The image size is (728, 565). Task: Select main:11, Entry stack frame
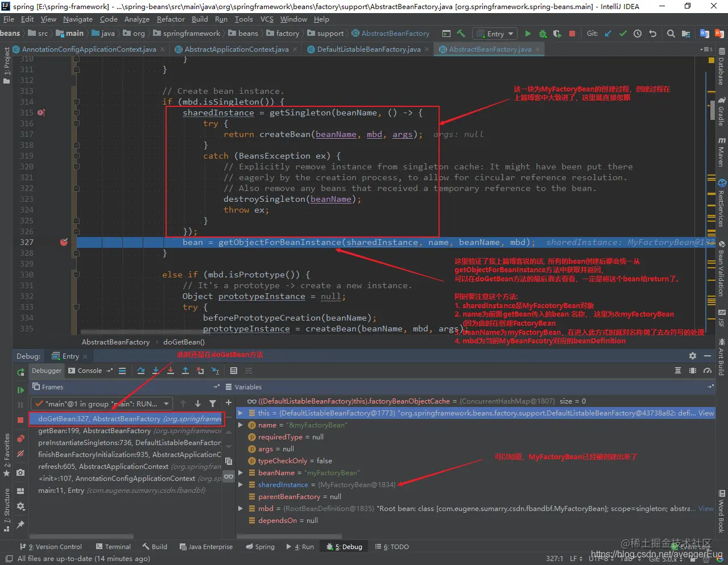tap(126, 491)
